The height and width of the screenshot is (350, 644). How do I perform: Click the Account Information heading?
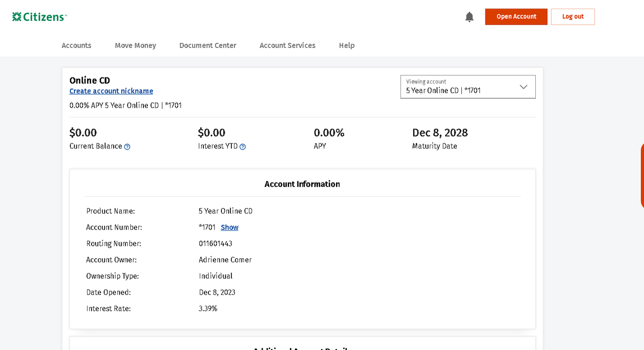pos(302,184)
